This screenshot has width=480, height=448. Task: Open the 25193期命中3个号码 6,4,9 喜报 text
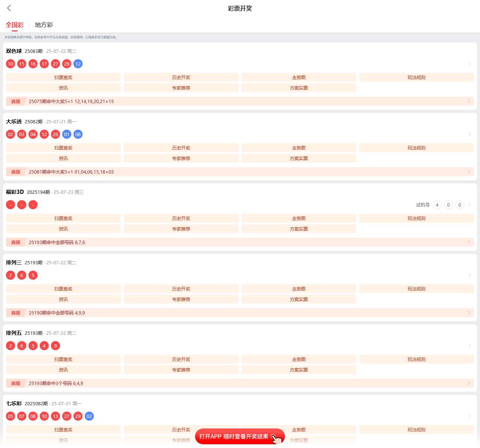(x=56, y=383)
